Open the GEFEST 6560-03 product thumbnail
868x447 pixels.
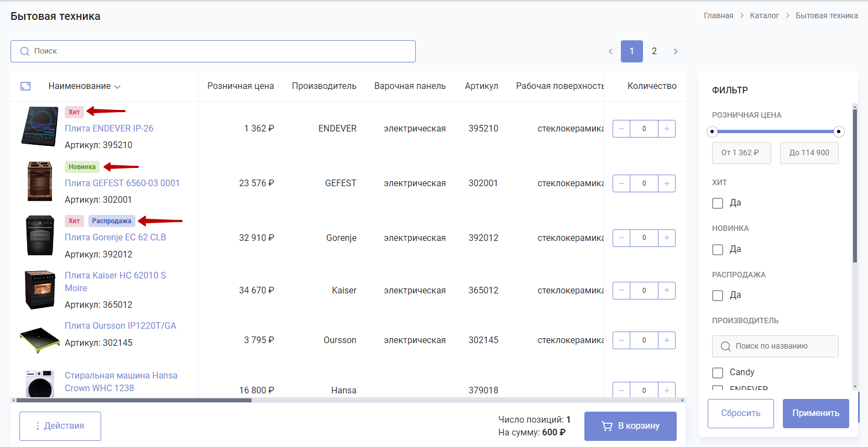[x=40, y=181]
